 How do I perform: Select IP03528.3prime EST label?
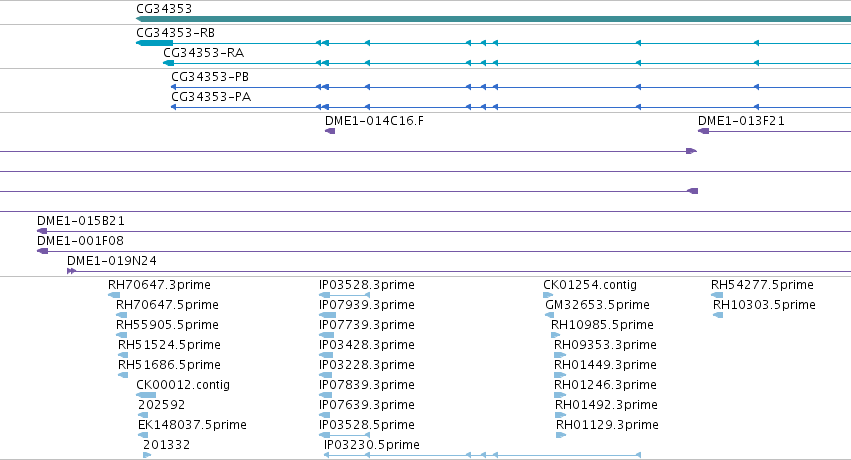pyautogui.click(x=367, y=285)
